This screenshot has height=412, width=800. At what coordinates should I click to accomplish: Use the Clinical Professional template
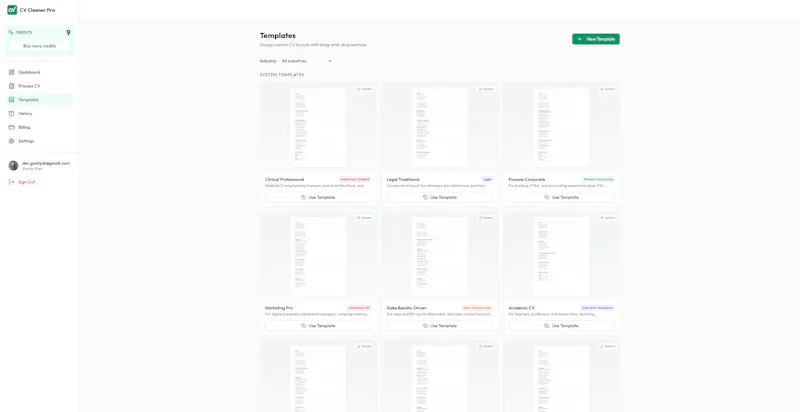(318, 197)
